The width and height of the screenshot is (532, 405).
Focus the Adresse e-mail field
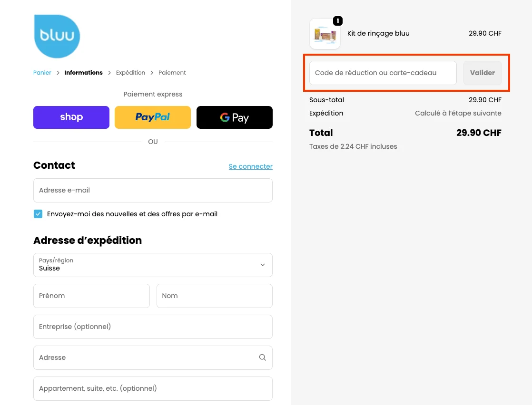(x=152, y=190)
